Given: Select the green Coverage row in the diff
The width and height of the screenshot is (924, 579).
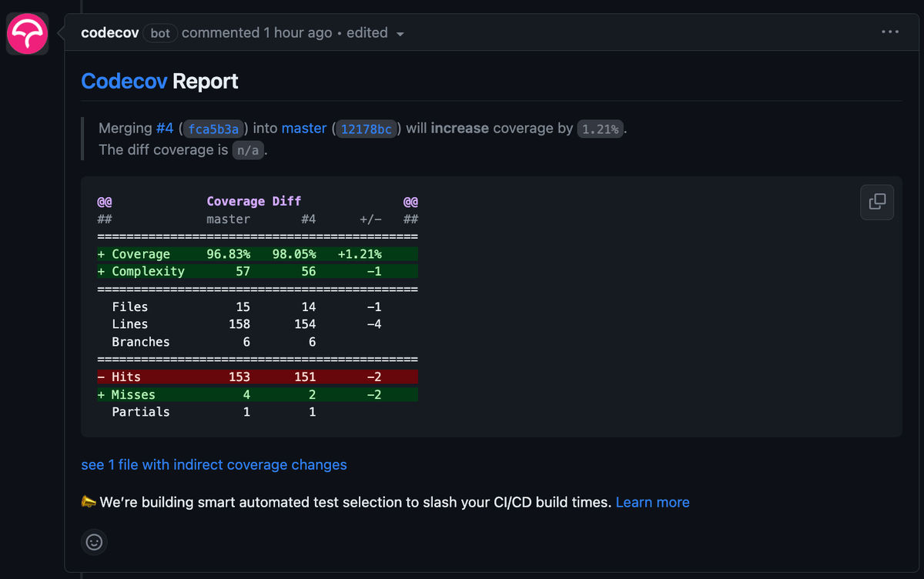Looking at the screenshot, I should point(257,254).
